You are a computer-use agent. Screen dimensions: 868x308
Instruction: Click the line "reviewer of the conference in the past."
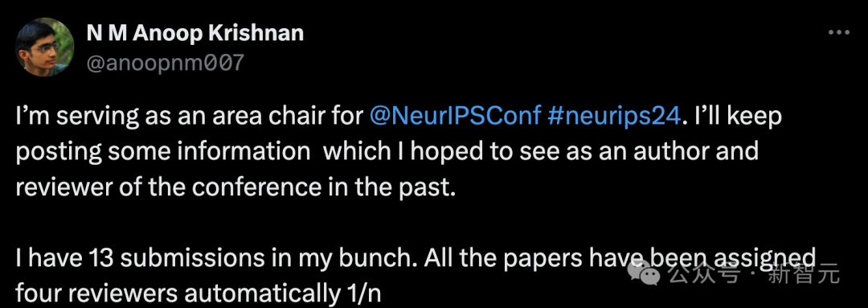(235, 187)
